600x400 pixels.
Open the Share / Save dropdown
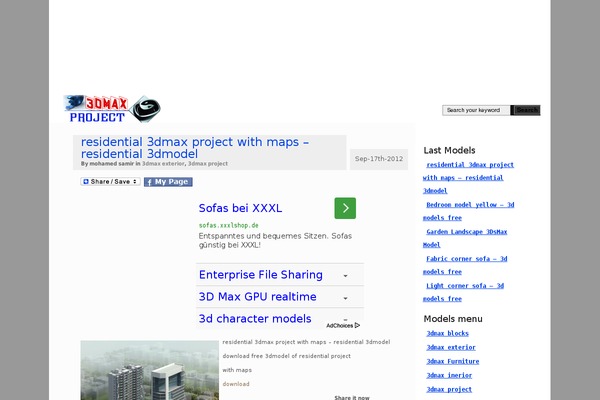[110, 181]
